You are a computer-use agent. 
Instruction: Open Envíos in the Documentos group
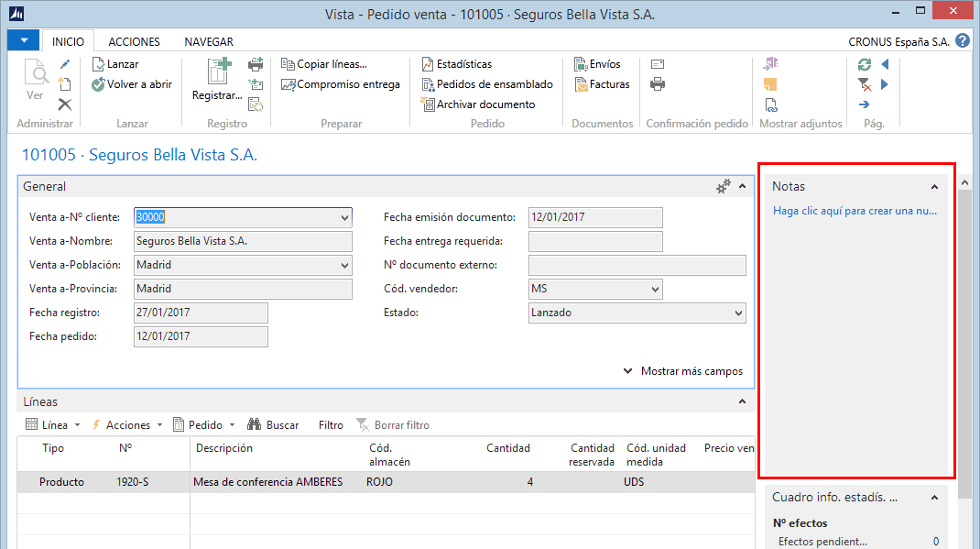coord(599,63)
